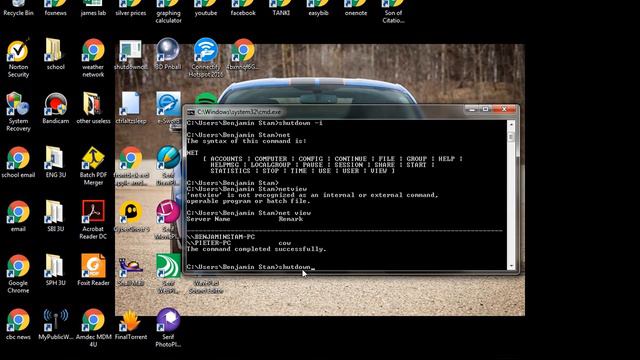Launch Batch PDF Merger
Viewport: 640px width, 360px height.
click(93, 166)
